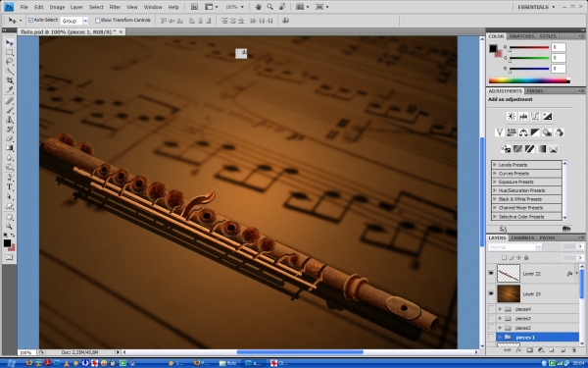The width and height of the screenshot is (588, 368).
Task: Click the Layer 22 thumbnail
Action: [509, 274]
